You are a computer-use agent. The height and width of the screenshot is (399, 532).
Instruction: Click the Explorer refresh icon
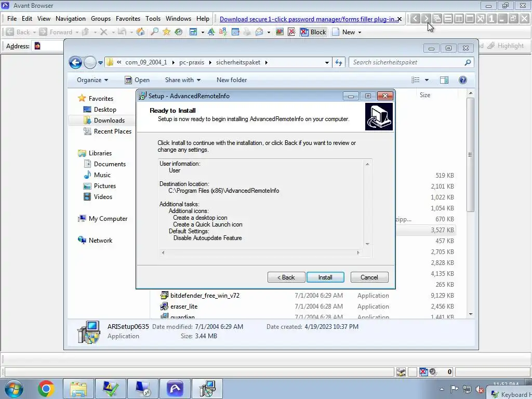click(339, 62)
